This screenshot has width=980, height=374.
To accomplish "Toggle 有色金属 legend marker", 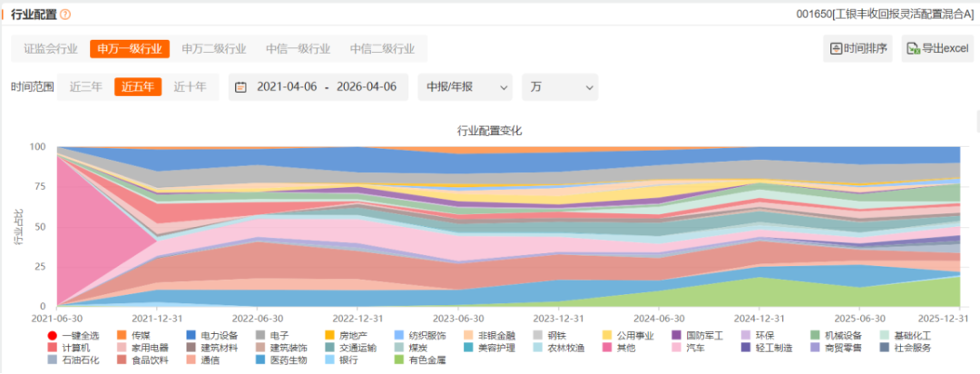I will 398,359.
